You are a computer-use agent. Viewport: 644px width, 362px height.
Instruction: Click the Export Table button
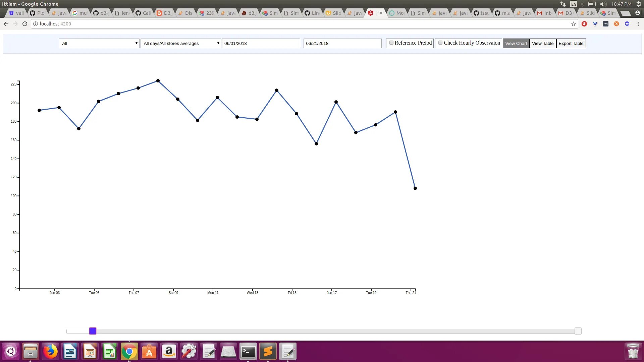[571, 44]
